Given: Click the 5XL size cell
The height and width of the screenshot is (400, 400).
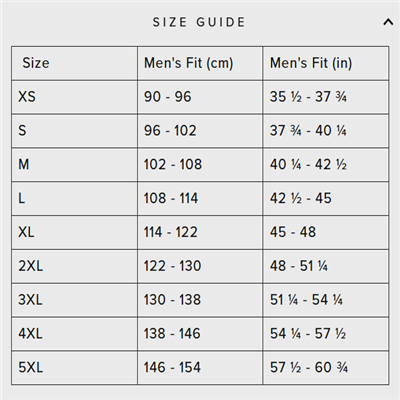Looking at the screenshot, I should click(x=75, y=368).
